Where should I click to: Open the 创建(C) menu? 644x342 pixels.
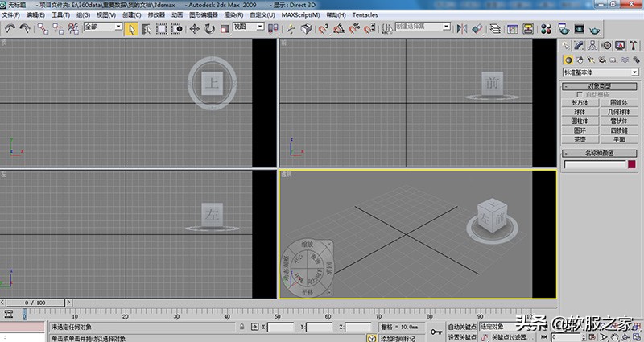tap(133, 14)
